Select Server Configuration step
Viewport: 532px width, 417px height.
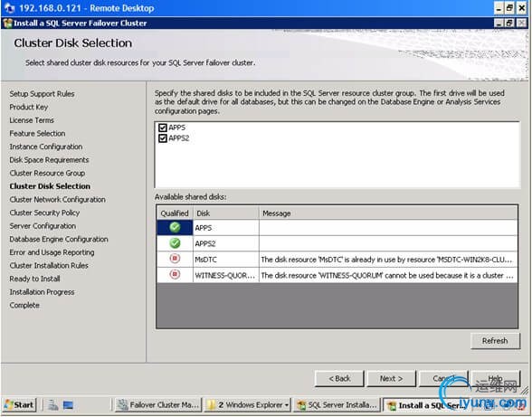[x=43, y=226]
